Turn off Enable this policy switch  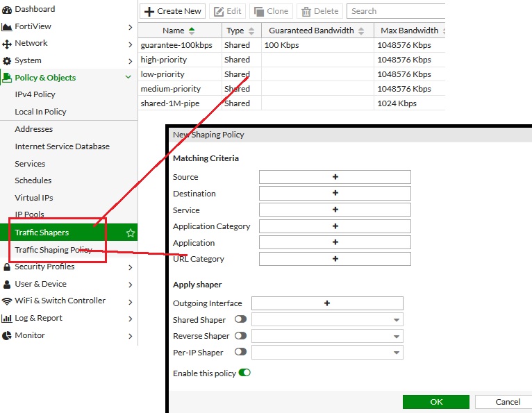click(x=244, y=373)
